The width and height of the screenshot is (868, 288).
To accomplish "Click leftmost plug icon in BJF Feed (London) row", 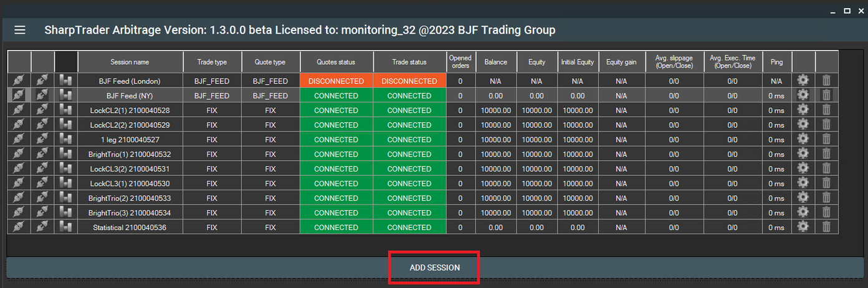I will (x=19, y=81).
